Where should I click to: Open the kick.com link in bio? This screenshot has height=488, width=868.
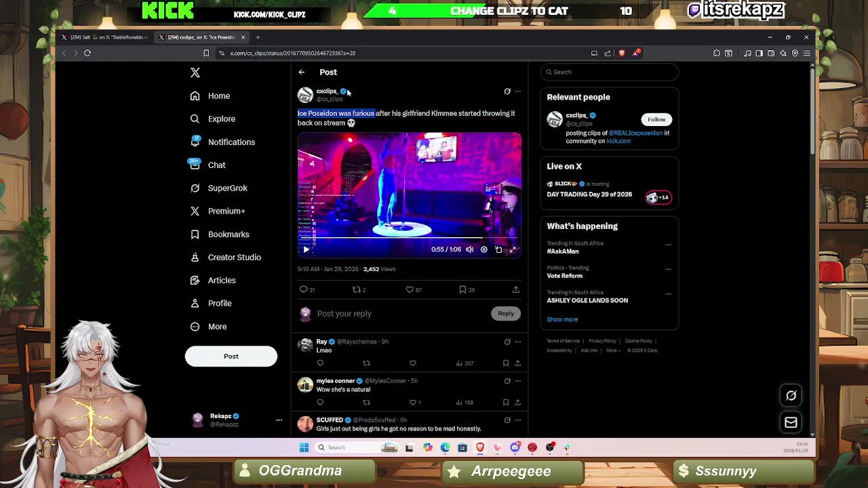[618, 141]
